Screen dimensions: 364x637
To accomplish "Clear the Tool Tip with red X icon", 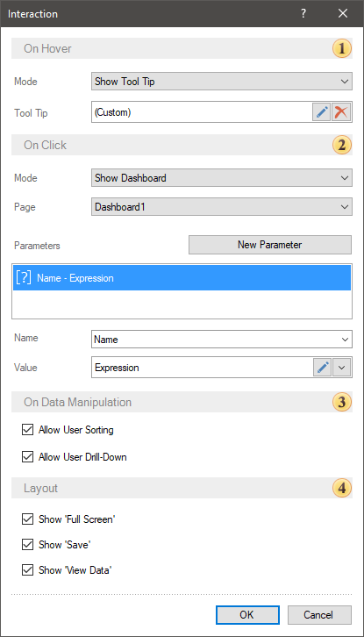I will [341, 112].
